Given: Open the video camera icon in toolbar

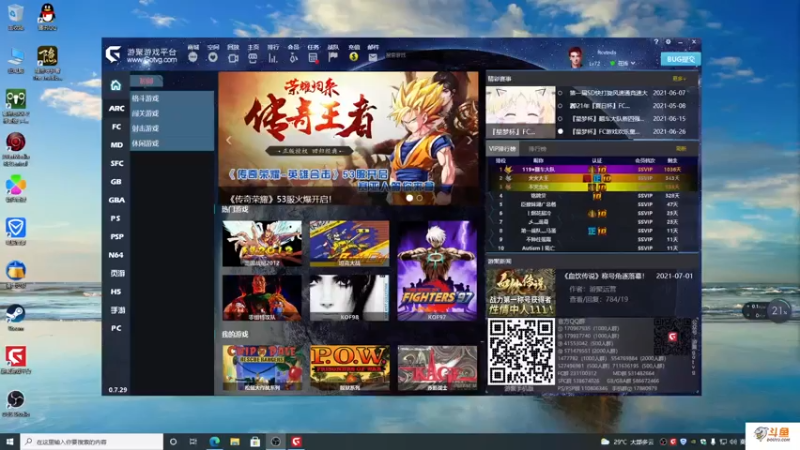Looking at the screenshot, I should (233, 58).
